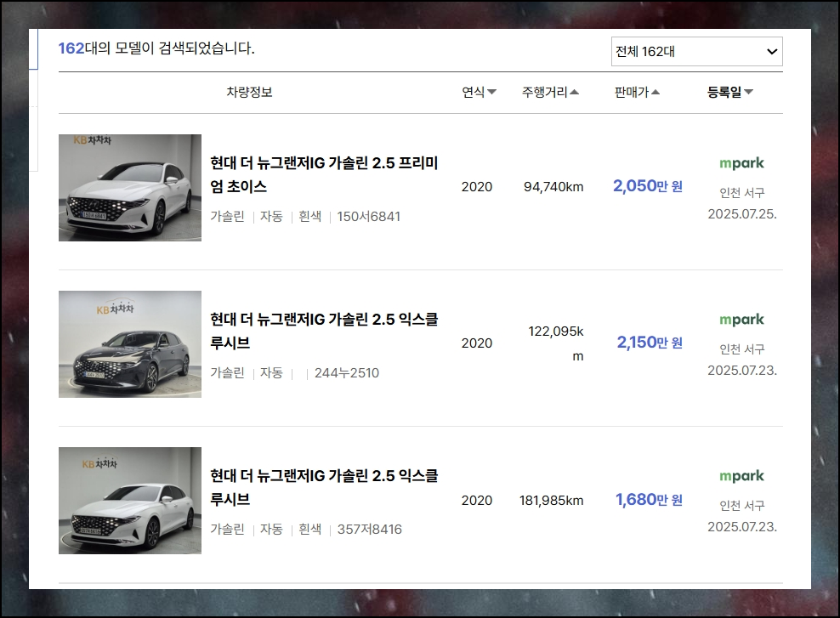Click mpark logo in the 1,680만 원 row
Viewport: 840px width, 618px height.
[741, 475]
